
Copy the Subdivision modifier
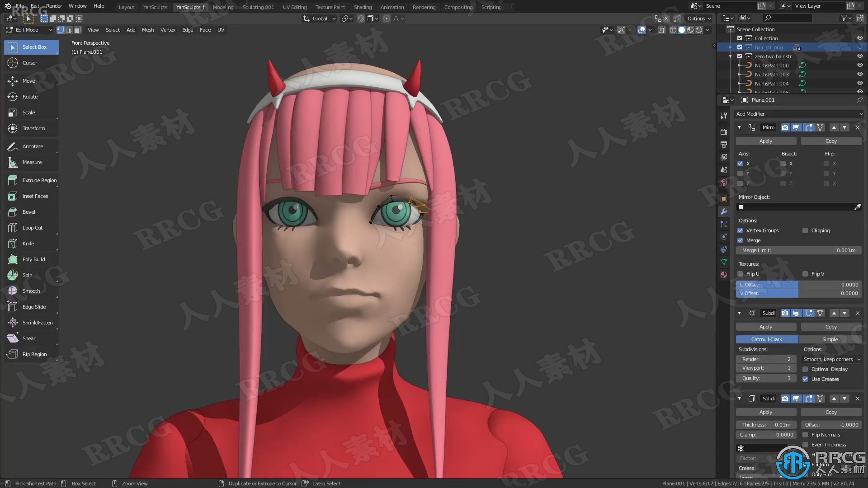tap(831, 327)
